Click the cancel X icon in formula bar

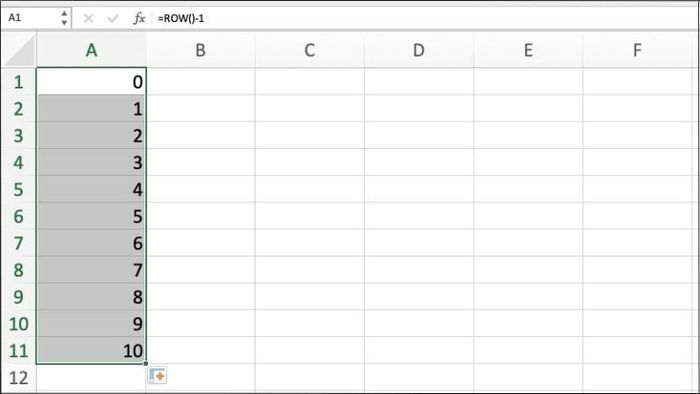(88, 18)
